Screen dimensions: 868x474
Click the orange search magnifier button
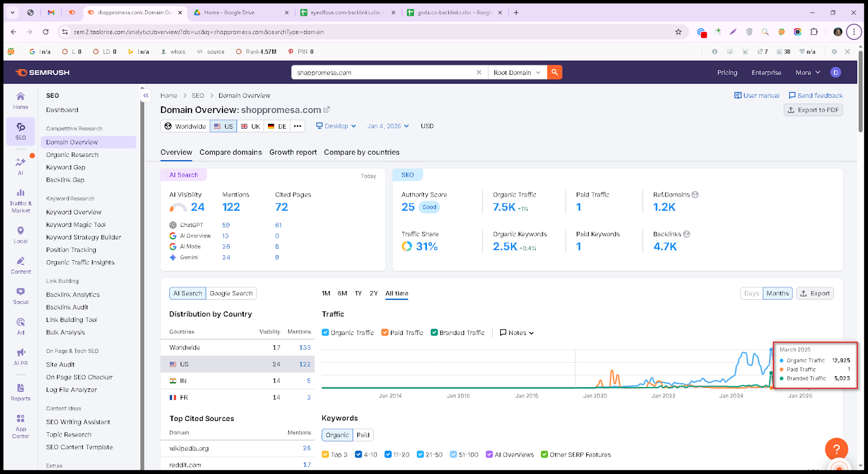tap(554, 72)
